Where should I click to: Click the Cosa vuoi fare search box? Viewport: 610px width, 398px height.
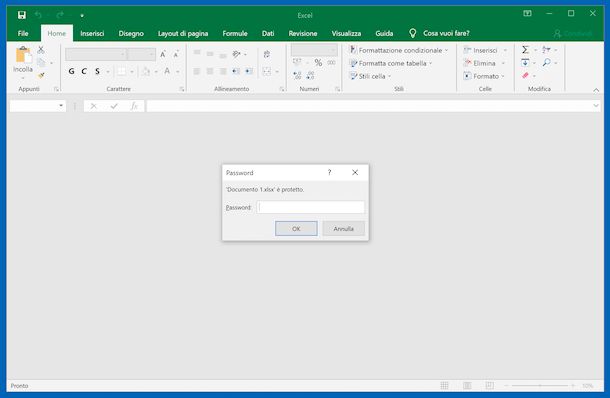click(x=446, y=33)
